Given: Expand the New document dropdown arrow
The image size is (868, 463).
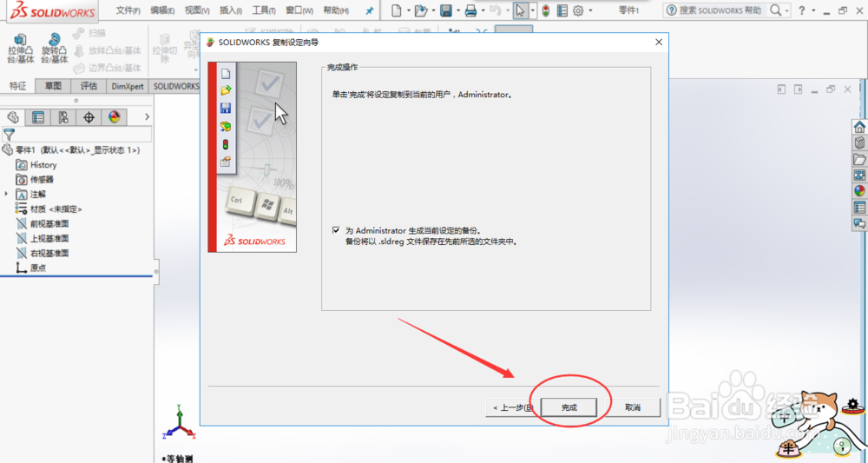Looking at the screenshot, I should click(x=409, y=10).
